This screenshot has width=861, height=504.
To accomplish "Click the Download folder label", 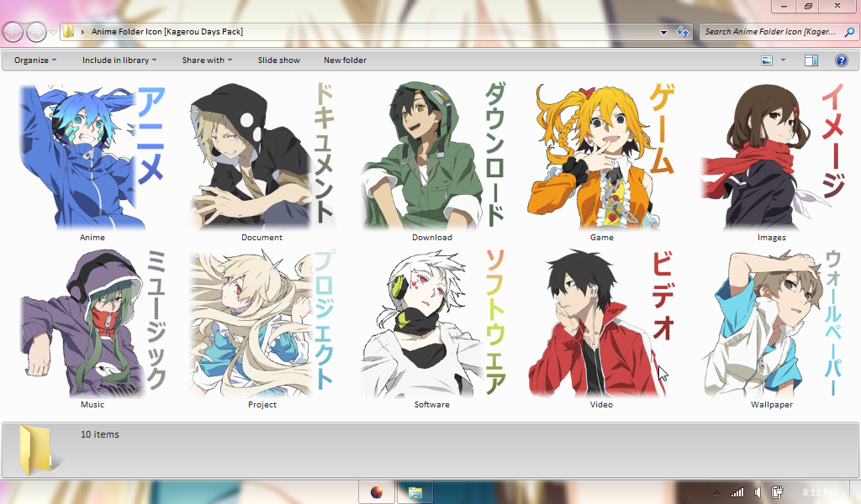I will 432,238.
